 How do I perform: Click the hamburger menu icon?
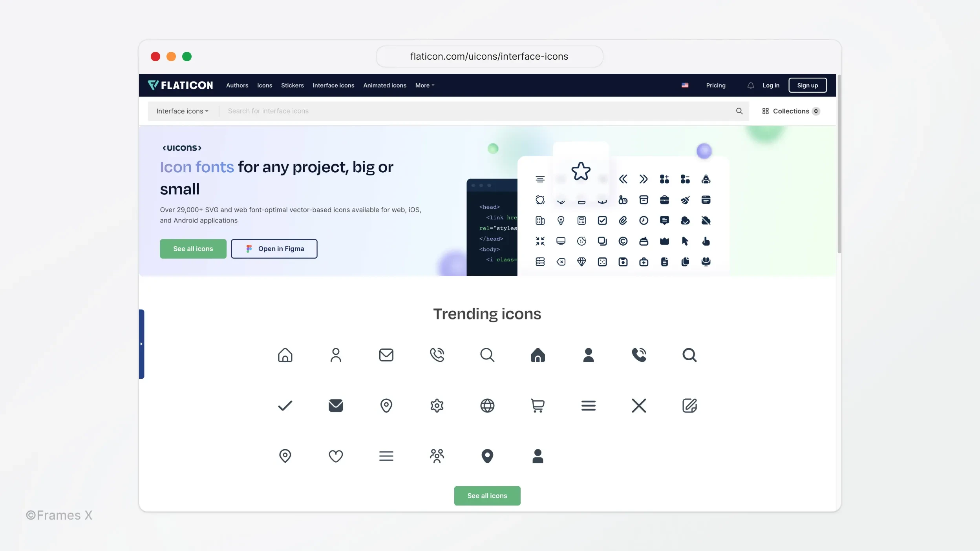tap(588, 405)
